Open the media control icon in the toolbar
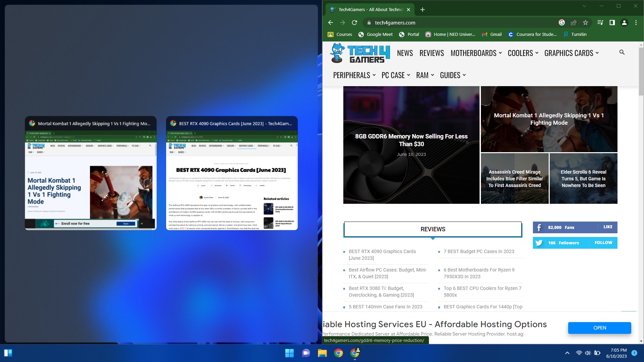Image resolution: width=644 pixels, height=362 pixels. click(x=600, y=22)
